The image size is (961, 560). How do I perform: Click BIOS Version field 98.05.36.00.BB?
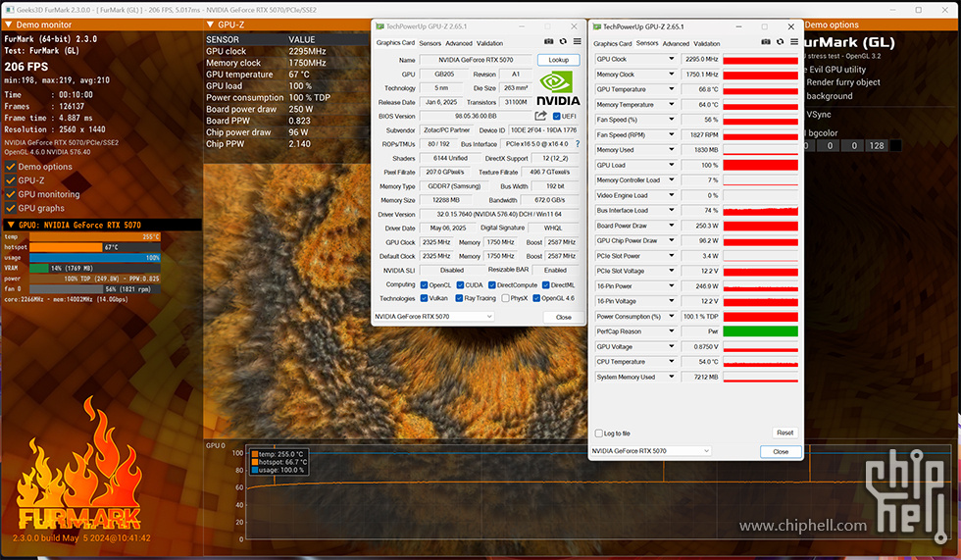point(476,116)
